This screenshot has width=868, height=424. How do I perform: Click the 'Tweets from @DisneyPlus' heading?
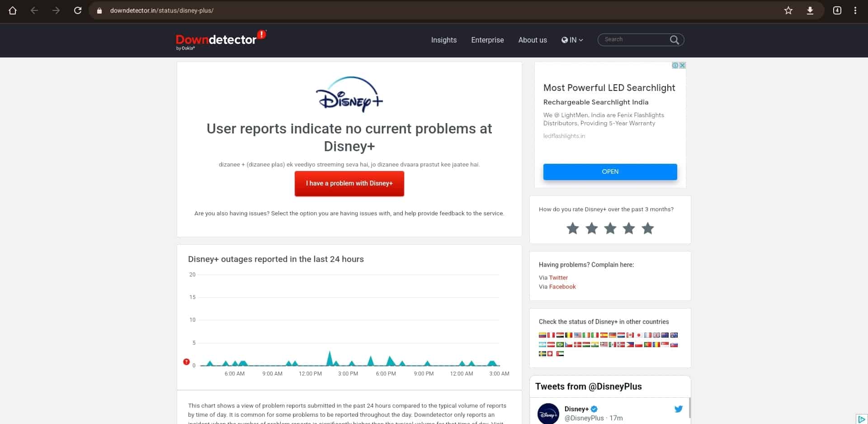[589, 386]
